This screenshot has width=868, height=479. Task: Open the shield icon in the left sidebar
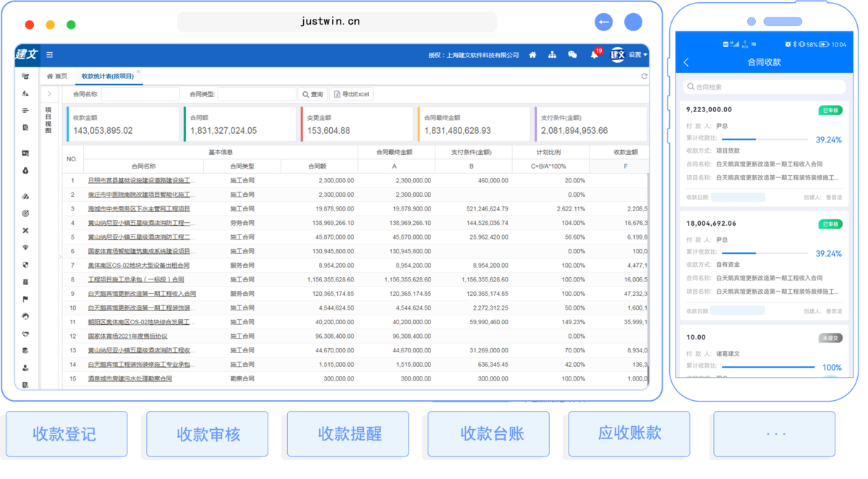(25, 265)
